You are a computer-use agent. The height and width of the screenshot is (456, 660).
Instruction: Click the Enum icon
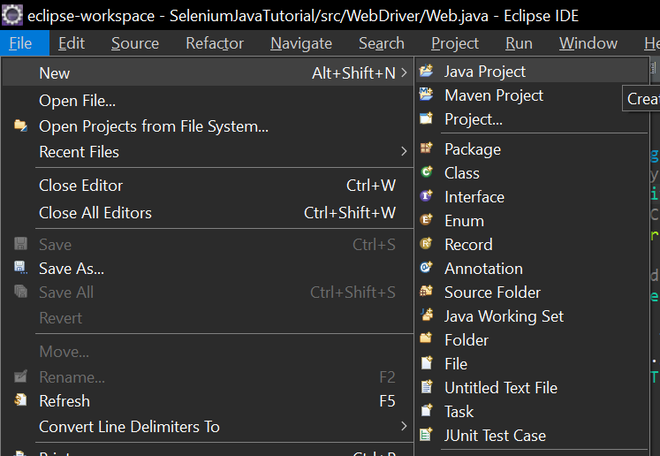[426, 221]
